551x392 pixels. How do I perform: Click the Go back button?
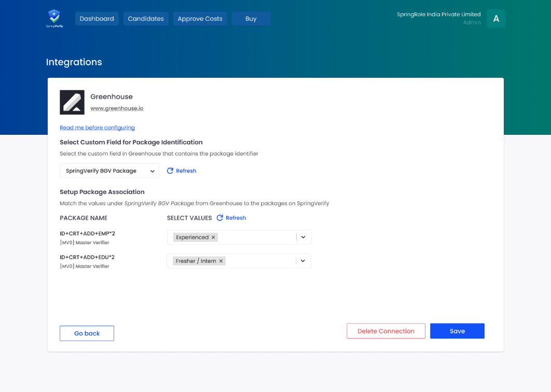pos(87,333)
